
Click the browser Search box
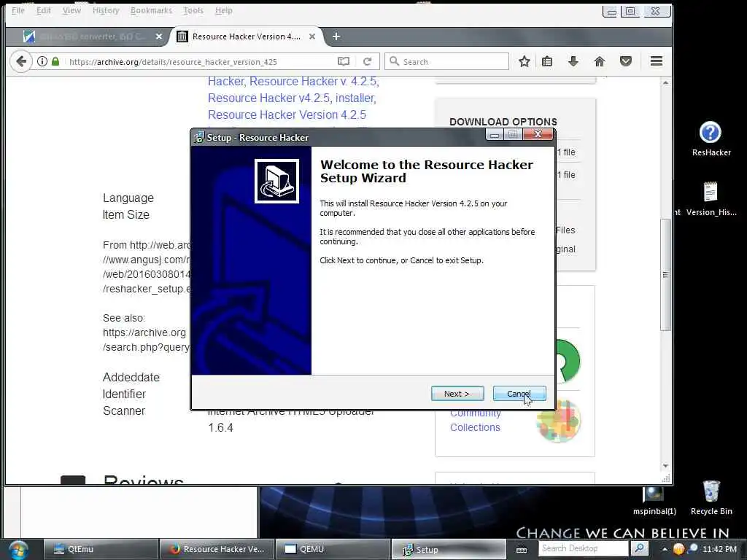click(447, 61)
